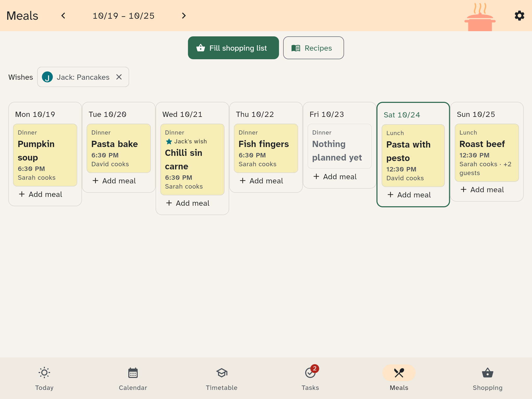The width and height of the screenshot is (532, 399).
Task: Go to the Shopping tab
Action: 488,378
